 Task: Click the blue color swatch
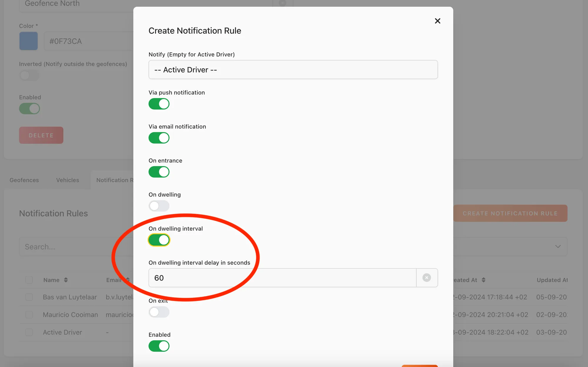tap(29, 41)
